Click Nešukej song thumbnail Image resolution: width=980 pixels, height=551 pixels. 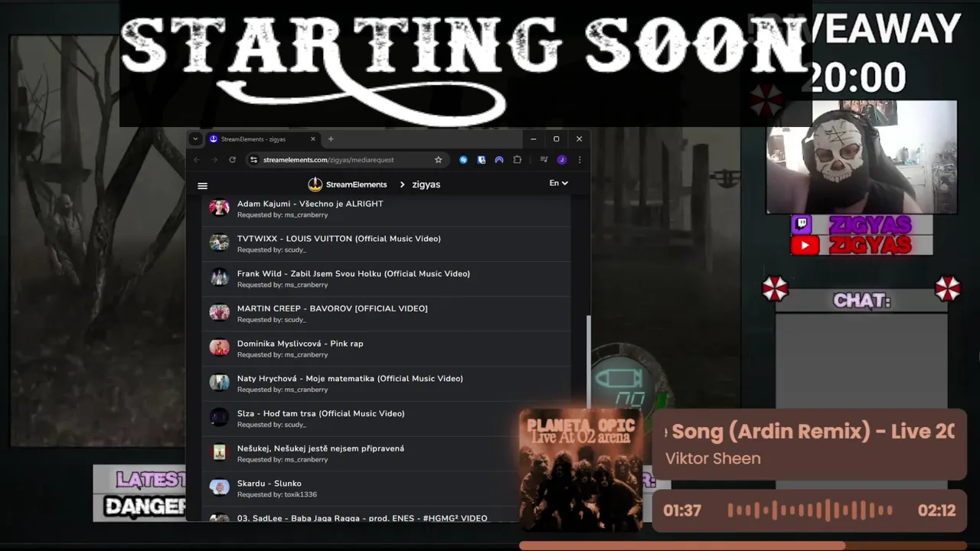click(x=220, y=452)
